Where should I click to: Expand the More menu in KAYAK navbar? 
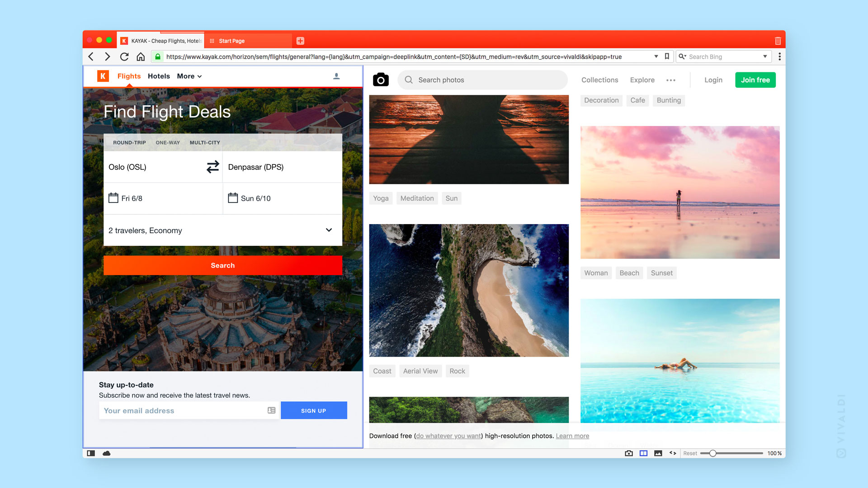pos(189,75)
